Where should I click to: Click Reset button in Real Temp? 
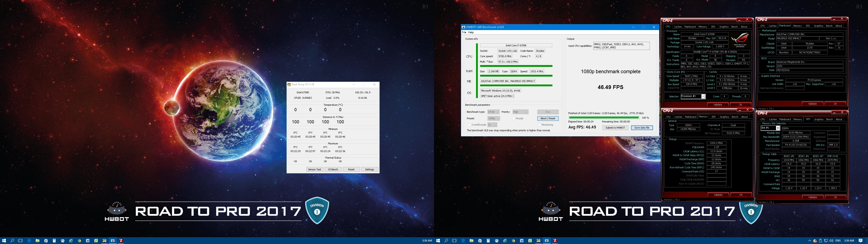pyautogui.click(x=351, y=169)
